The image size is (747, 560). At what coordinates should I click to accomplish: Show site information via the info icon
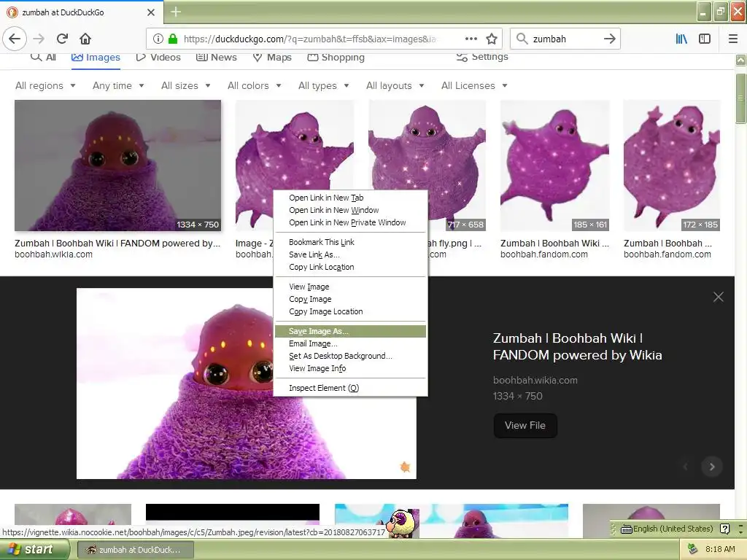point(158,39)
